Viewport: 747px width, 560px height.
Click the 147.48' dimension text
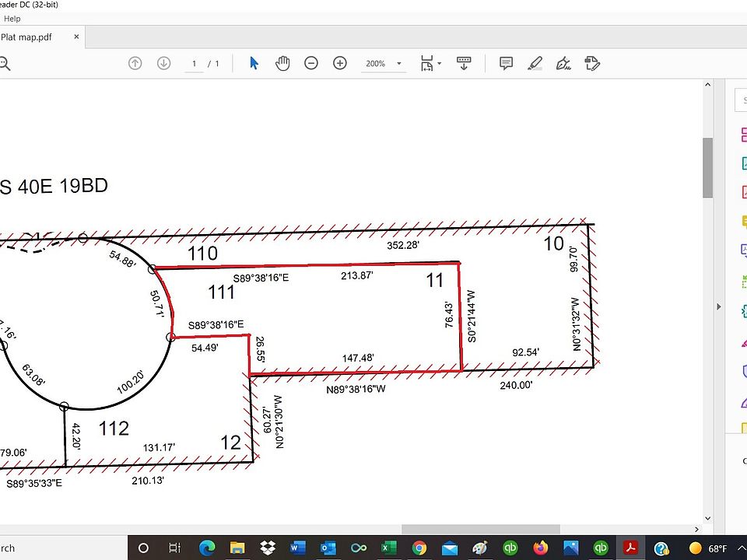pos(358,358)
